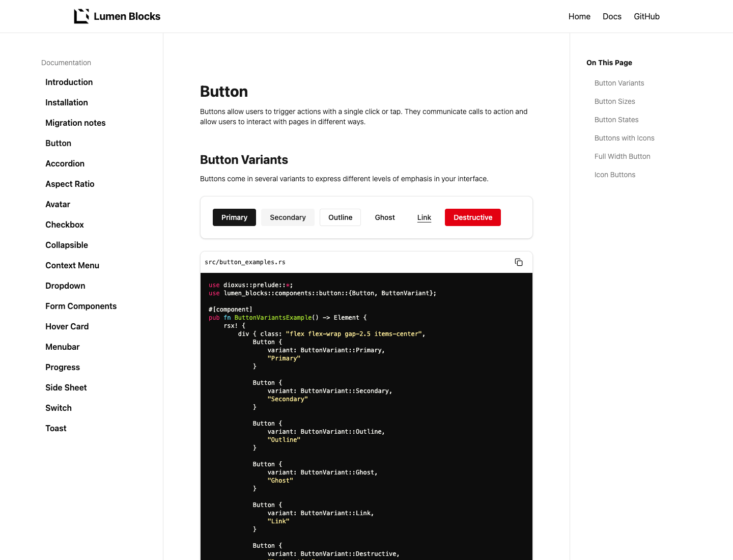This screenshot has width=733, height=560.
Task: Open Progress documentation
Action: (63, 367)
